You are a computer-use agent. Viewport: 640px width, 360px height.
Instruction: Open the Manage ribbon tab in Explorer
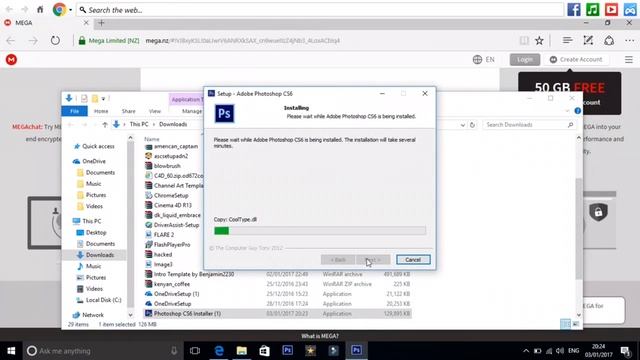(x=191, y=111)
